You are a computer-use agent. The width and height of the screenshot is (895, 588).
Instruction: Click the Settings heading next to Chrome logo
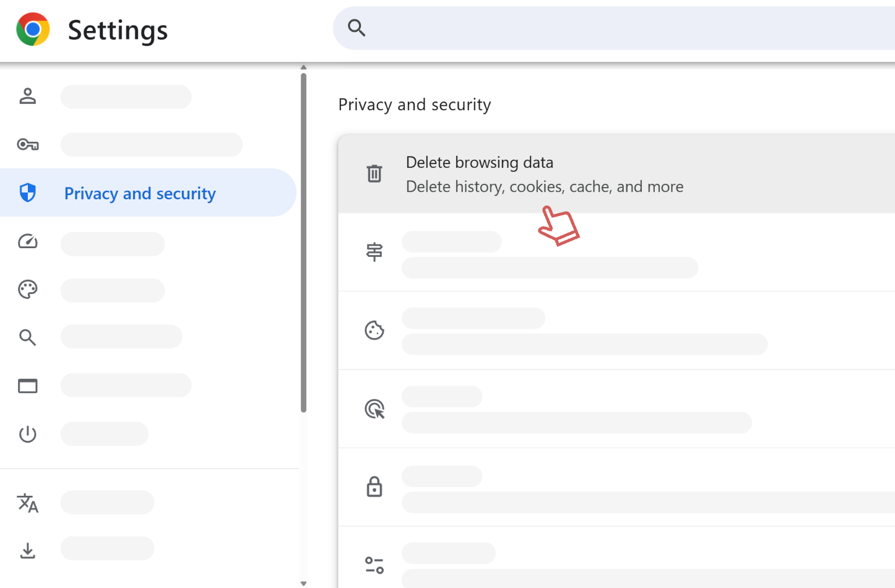pos(118,30)
